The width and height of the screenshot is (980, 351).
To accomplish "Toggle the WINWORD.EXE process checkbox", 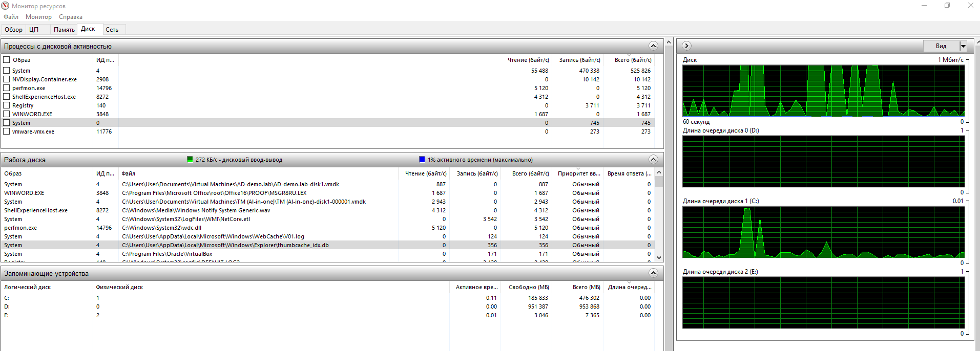I will 7,114.
